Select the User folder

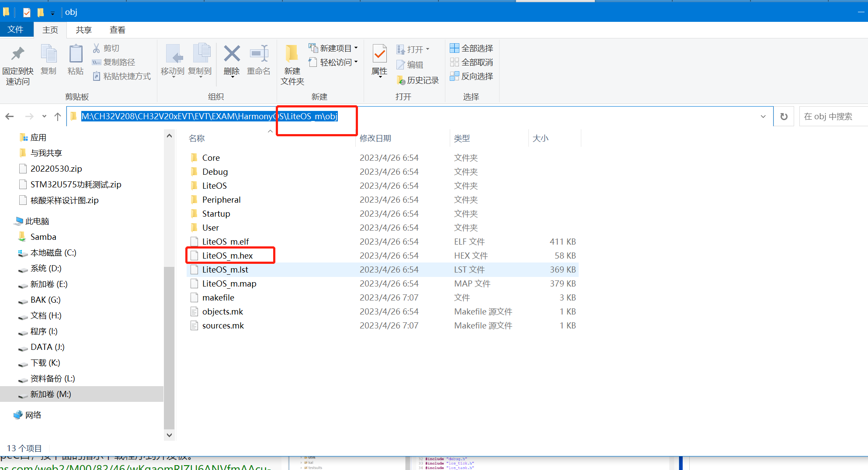210,228
